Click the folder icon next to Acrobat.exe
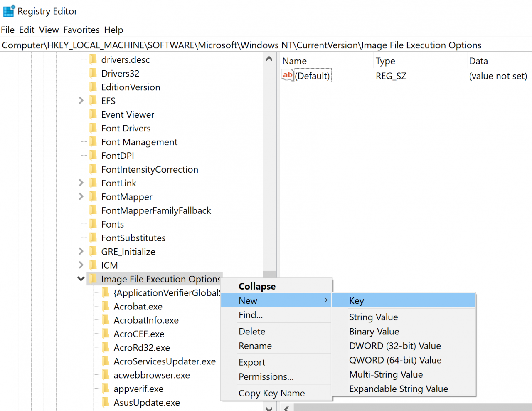532x411 pixels. 106,307
